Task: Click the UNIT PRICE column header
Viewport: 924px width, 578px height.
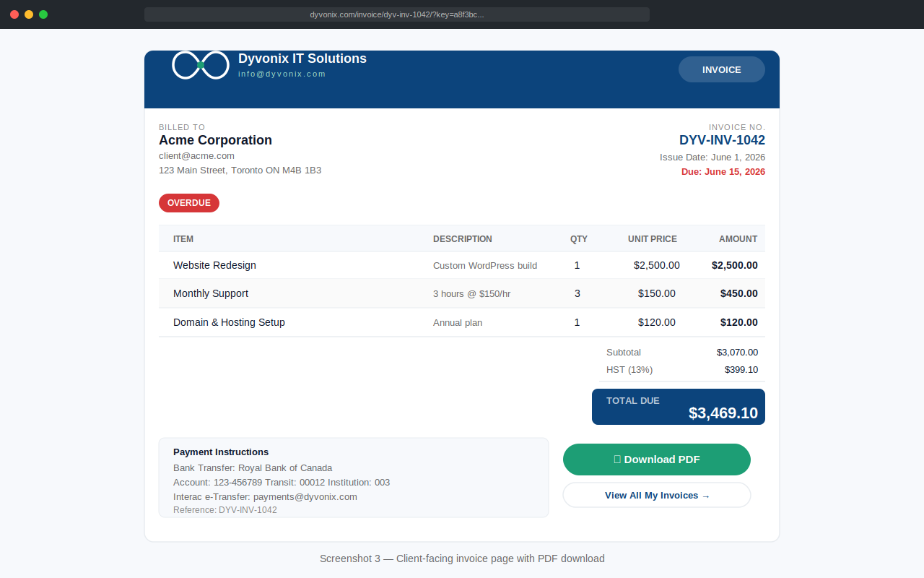Action: 653,239
